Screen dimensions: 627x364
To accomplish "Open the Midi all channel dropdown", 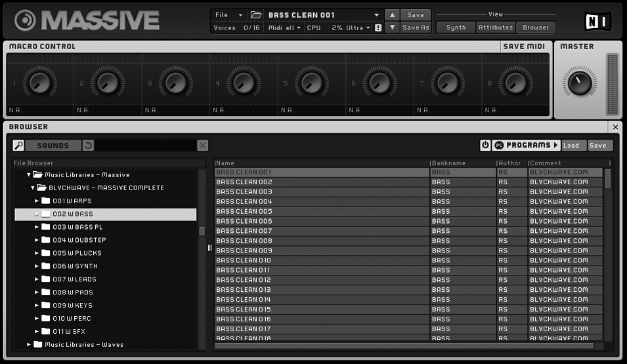I will click(x=284, y=28).
